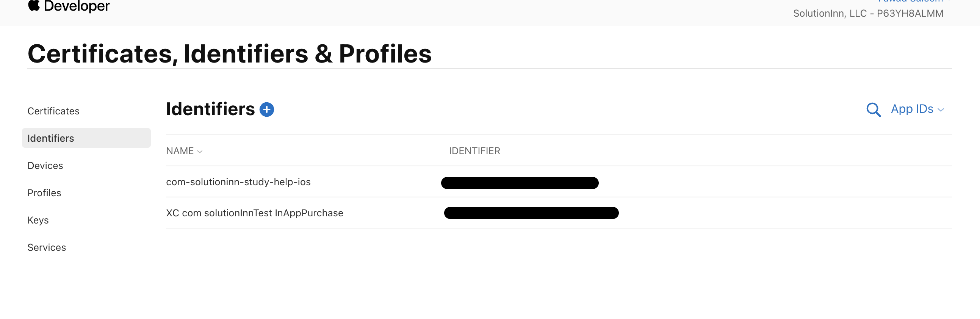Add a new identifier with plus icon
Viewport: 980px width, 319px height.
click(267, 109)
